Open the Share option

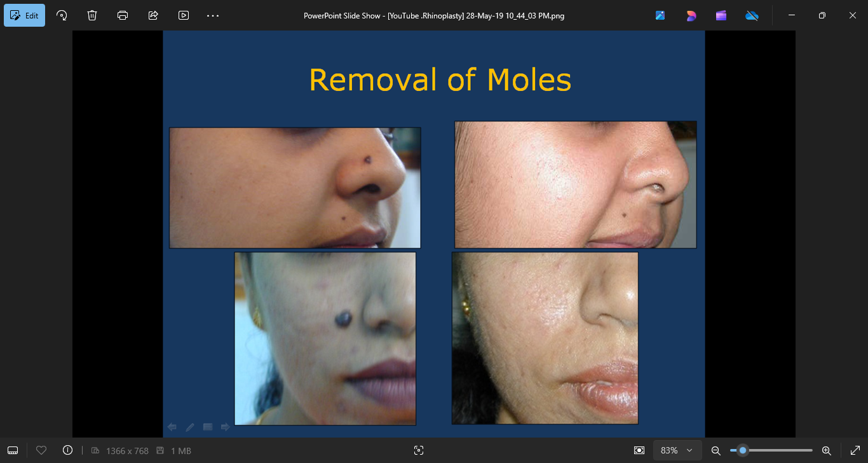click(153, 15)
